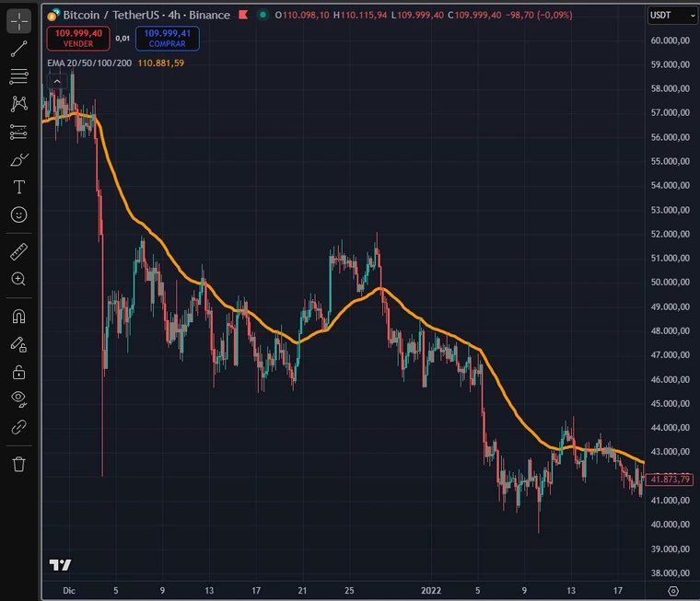Toggle stay in drawing mode

click(18, 344)
